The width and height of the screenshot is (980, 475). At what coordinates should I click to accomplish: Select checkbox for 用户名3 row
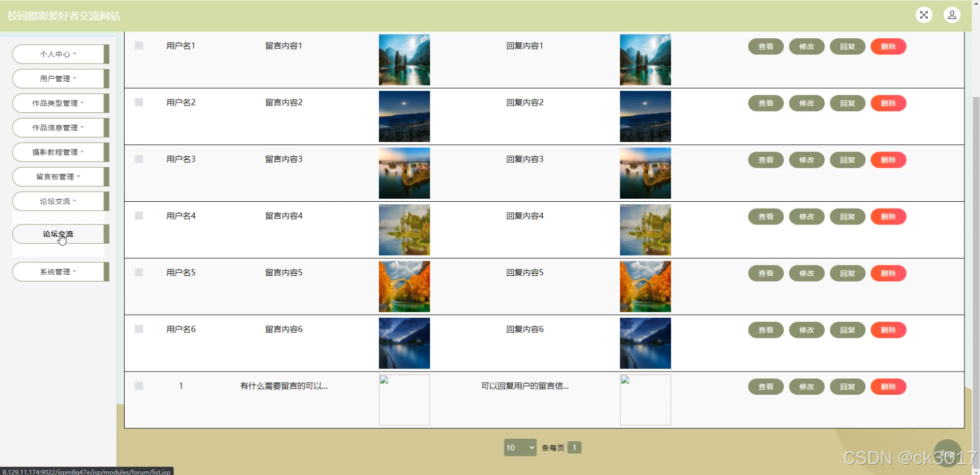pos(139,159)
